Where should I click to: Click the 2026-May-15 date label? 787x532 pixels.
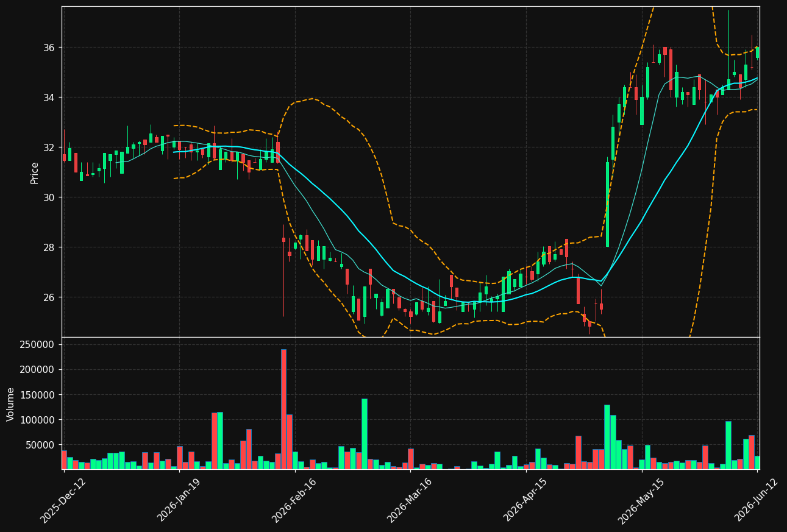[641, 500]
